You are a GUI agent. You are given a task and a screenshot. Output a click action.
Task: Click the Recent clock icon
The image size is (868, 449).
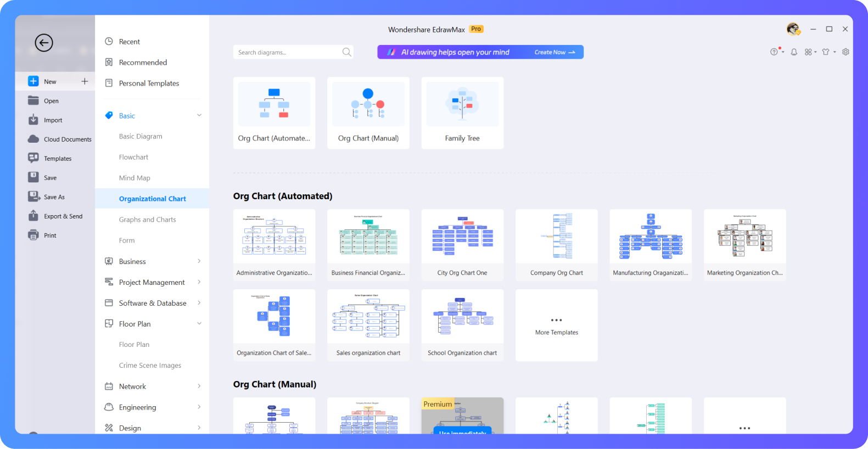[x=109, y=41]
